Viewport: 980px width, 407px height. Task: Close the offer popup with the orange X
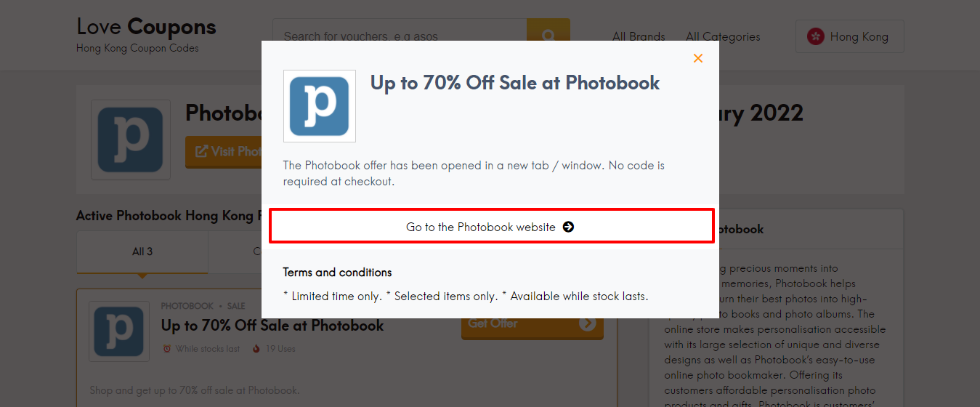pyautogui.click(x=698, y=58)
